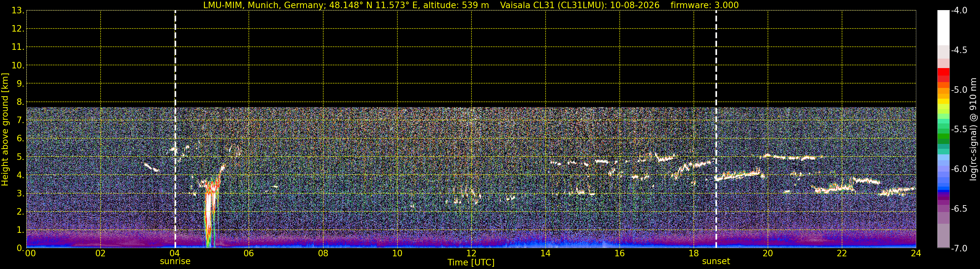Click the '-5.0' colorbar tick label
980x269 pixels.
coord(959,90)
